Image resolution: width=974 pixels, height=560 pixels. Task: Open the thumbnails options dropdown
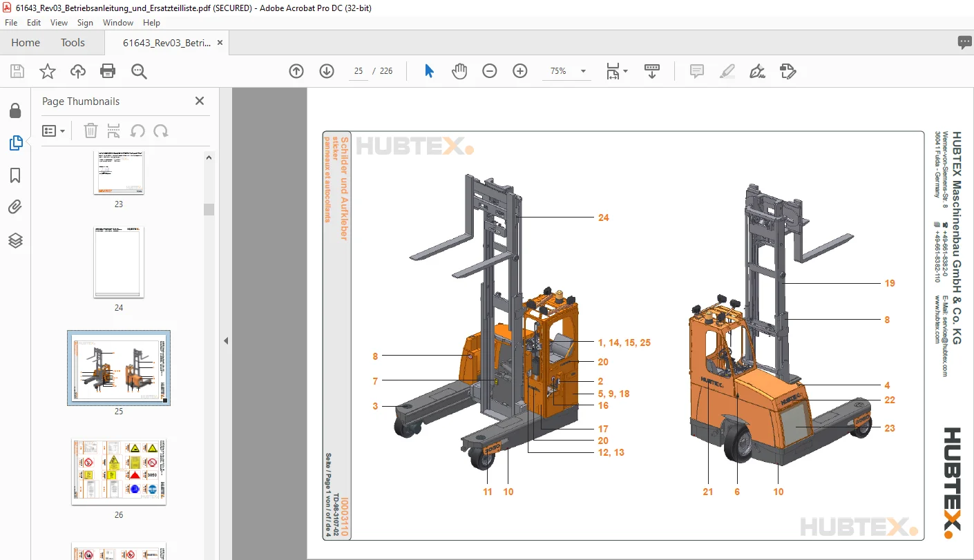[x=53, y=131]
